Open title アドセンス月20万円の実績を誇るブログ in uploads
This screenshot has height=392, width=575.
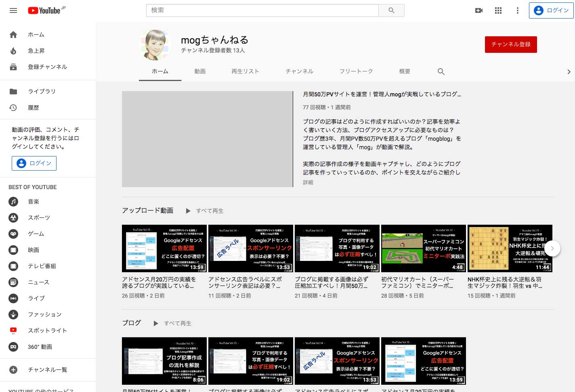click(159, 282)
